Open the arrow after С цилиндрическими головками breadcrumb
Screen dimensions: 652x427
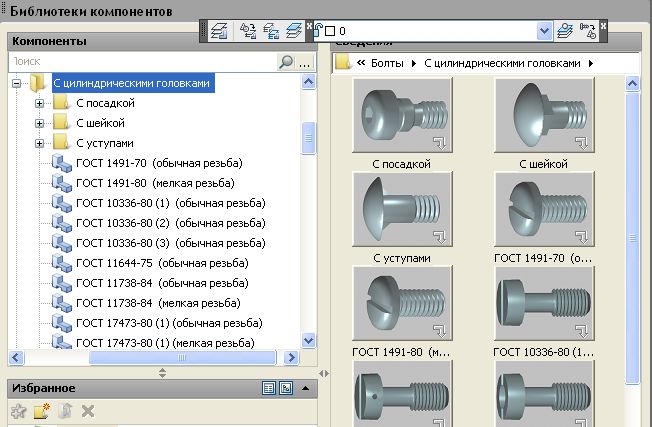(591, 64)
